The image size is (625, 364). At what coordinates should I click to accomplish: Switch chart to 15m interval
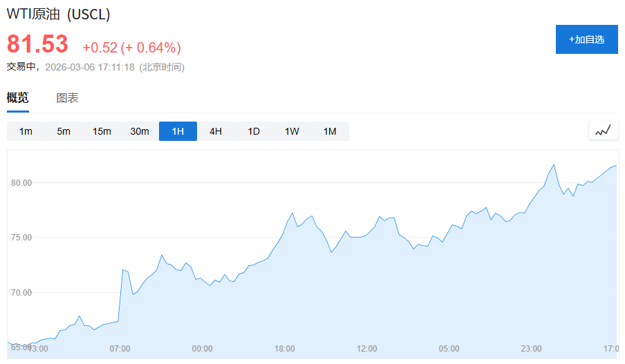click(x=102, y=131)
